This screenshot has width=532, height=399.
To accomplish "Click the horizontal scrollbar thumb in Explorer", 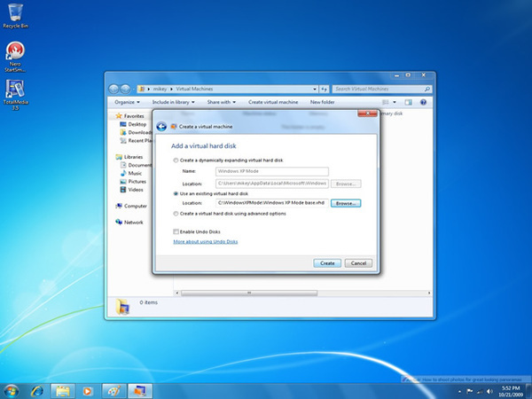I will [x=249, y=293].
